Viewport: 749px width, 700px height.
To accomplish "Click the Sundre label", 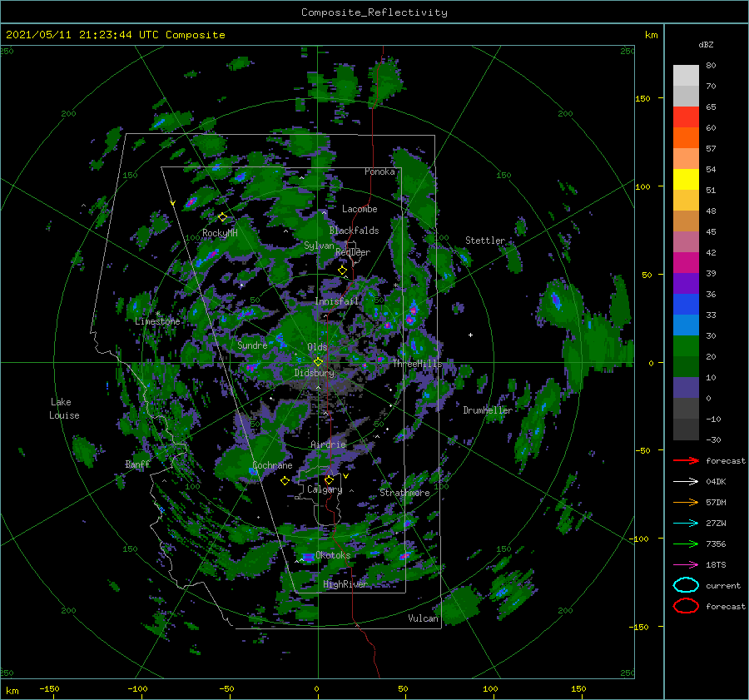I will pyautogui.click(x=252, y=345).
